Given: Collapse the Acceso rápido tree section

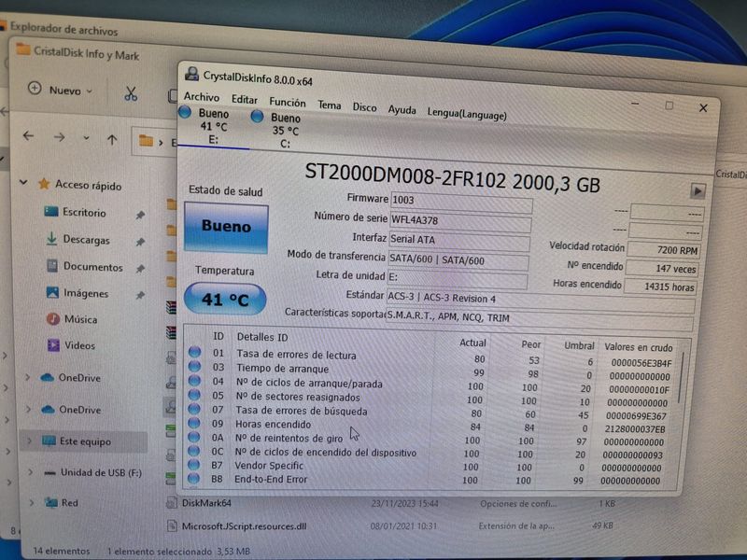Looking at the screenshot, I should click(22, 182).
